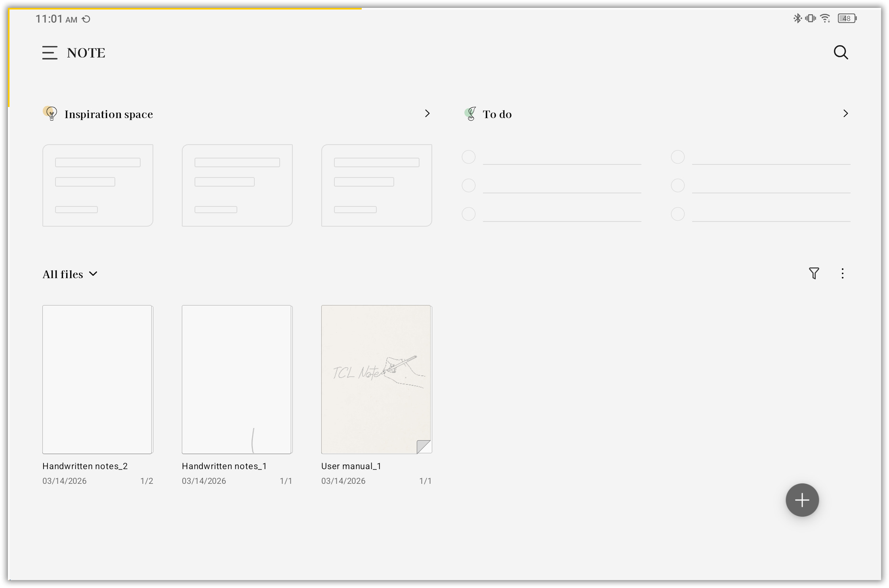Click the To do quill icon
Viewport: 889px width, 588px height.
point(470,114)
